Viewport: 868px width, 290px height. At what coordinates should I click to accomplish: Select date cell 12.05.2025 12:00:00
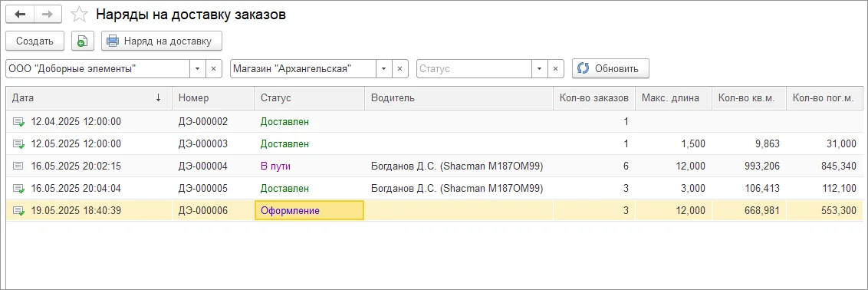[76, 144]
